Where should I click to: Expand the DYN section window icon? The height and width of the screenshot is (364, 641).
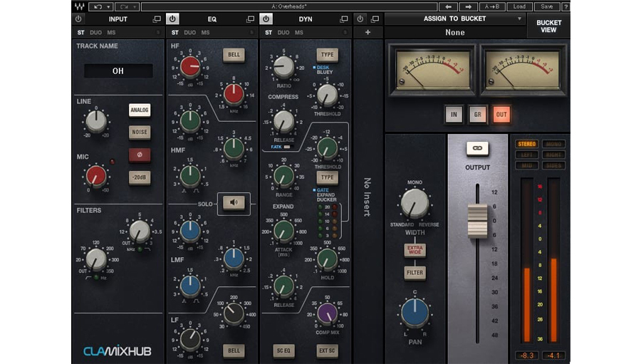coord(344,19)
